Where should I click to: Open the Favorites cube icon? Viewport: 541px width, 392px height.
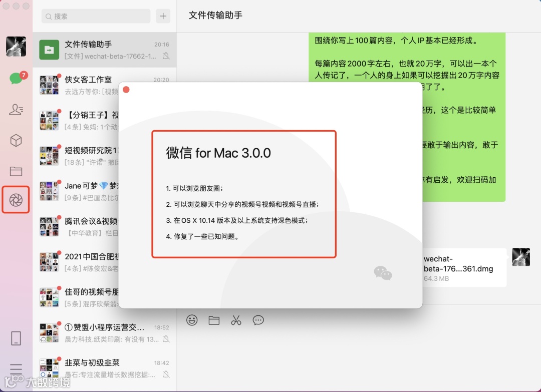coord(16,140)
